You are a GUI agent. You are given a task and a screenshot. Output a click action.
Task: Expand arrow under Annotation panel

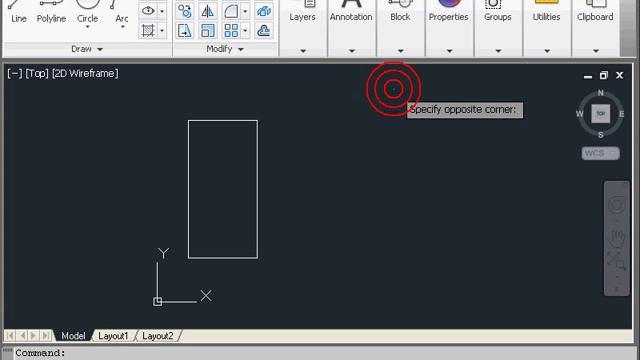pyautogui.click(x=351, y=51)
